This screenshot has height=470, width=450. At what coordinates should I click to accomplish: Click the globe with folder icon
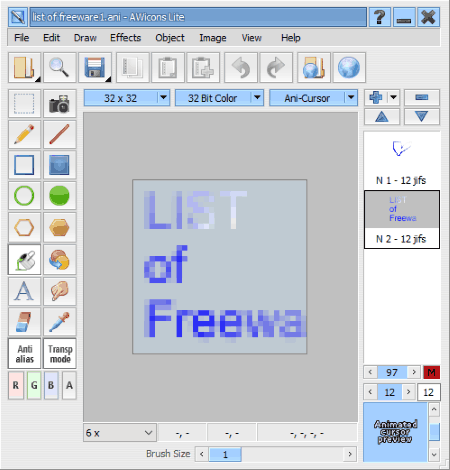[314, 67]
